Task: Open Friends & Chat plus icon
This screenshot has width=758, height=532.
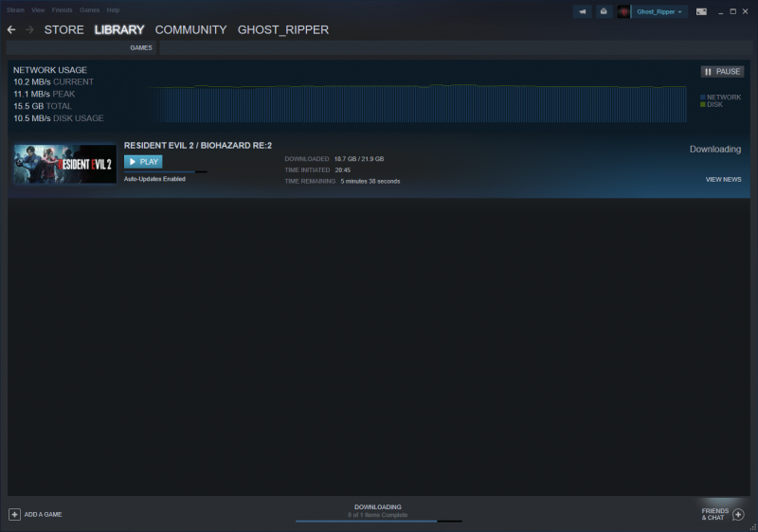Action: (738, 514)
